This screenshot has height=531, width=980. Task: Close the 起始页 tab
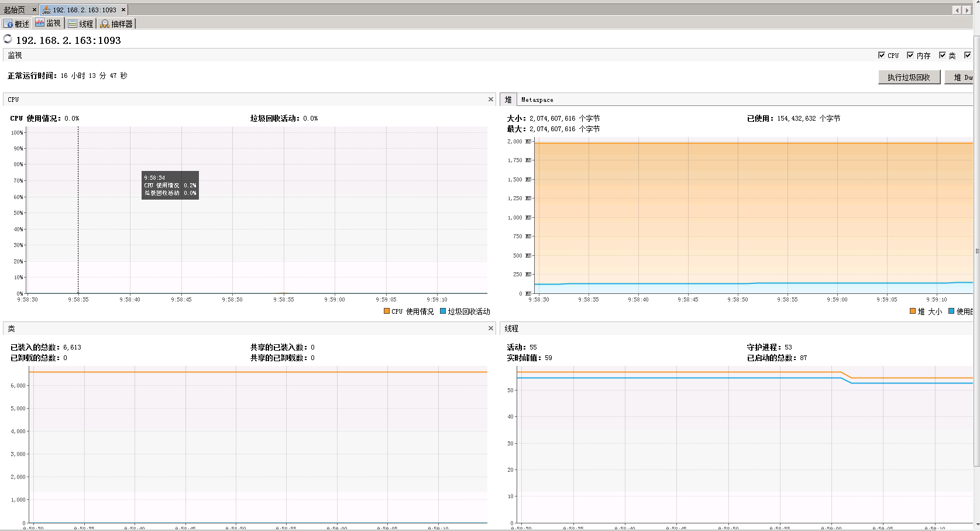coord(35,10)
